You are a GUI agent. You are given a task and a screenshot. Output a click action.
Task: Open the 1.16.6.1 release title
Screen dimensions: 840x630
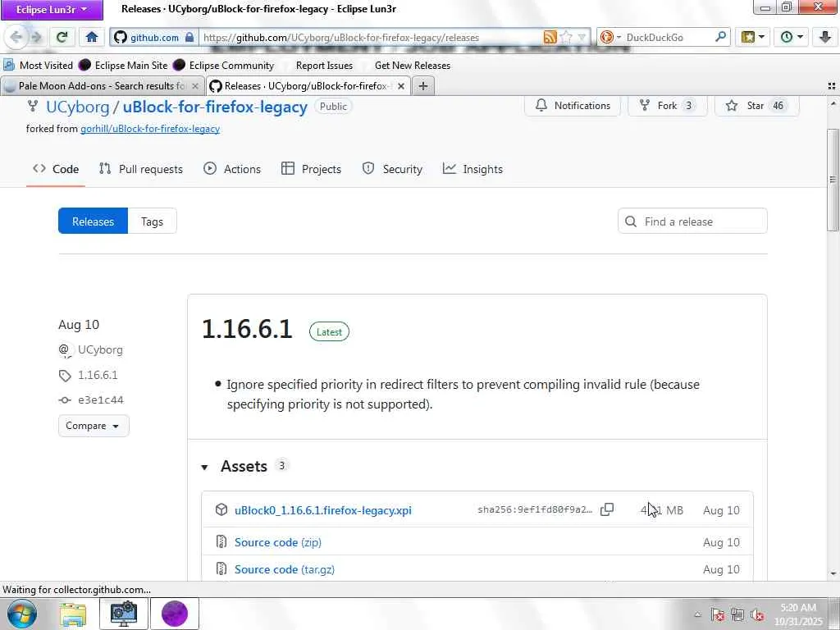(247, 329)
